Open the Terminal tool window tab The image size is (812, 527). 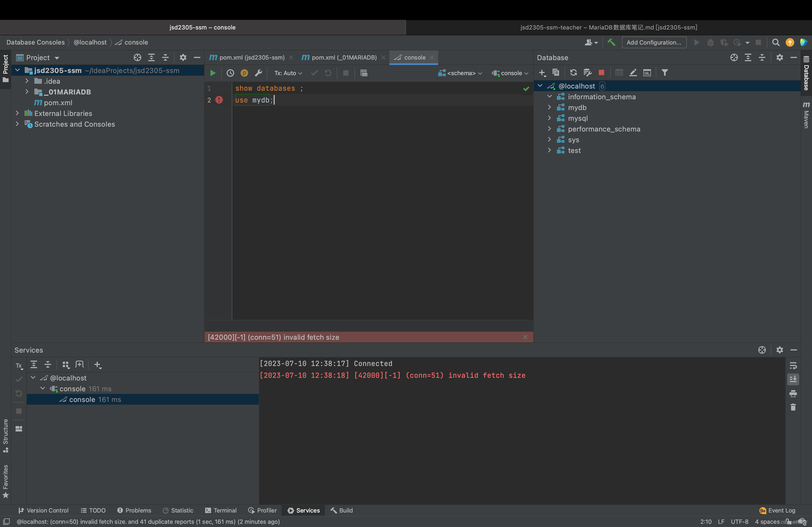pyautogui.click(x=221, y=510)
